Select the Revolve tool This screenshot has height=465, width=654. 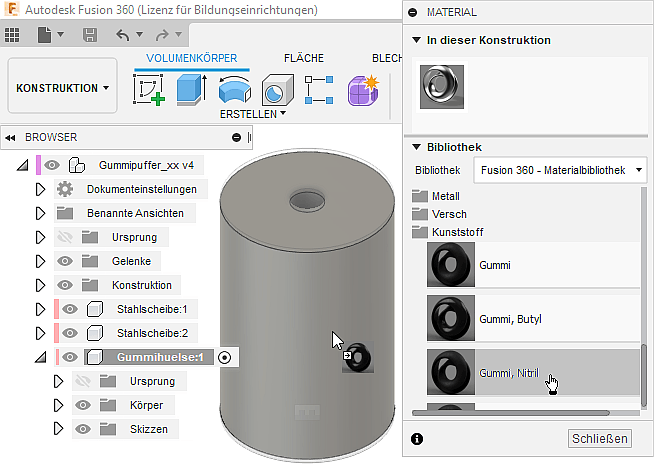point(235,89)
